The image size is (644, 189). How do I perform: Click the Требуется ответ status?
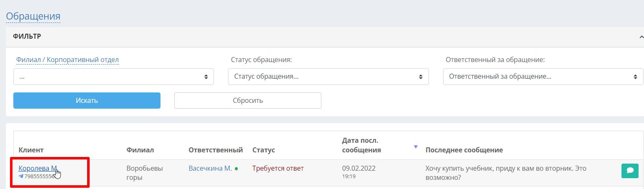point(278,169)
